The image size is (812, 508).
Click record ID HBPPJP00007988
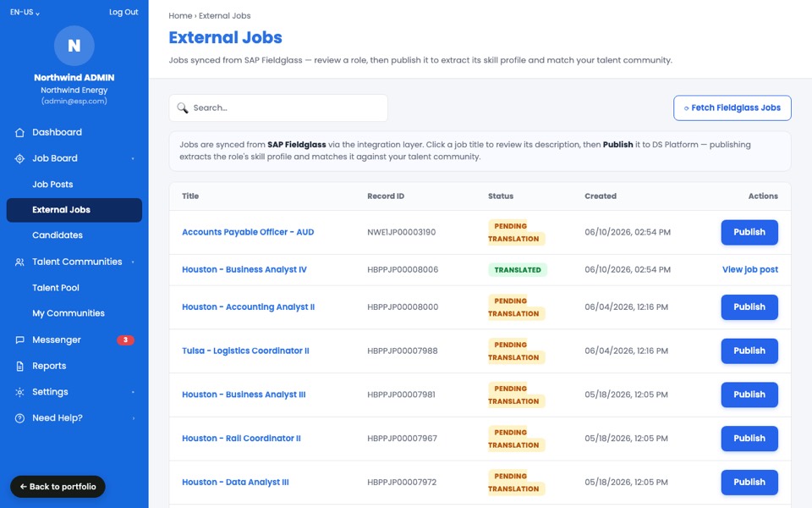[403, 351]
